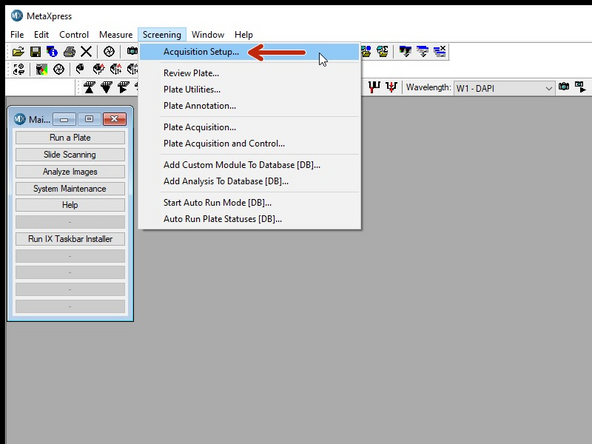Screen dimensions: 592x444
Task: Click the shutter icon in top toolbar row
Action: (109, 51)
